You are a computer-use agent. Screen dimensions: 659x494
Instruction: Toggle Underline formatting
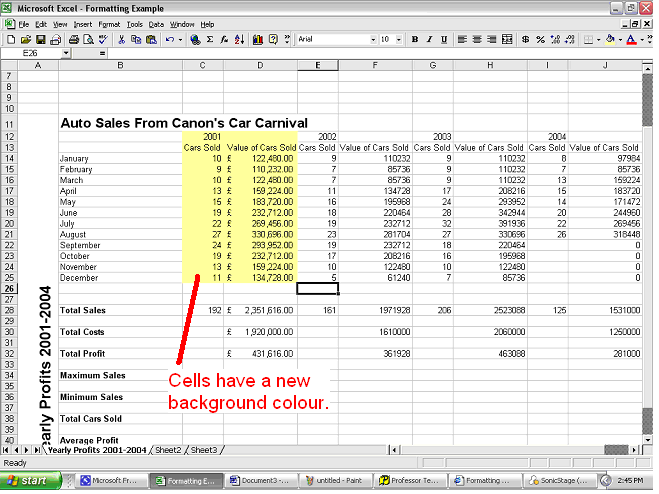click(x=444, y=39)
